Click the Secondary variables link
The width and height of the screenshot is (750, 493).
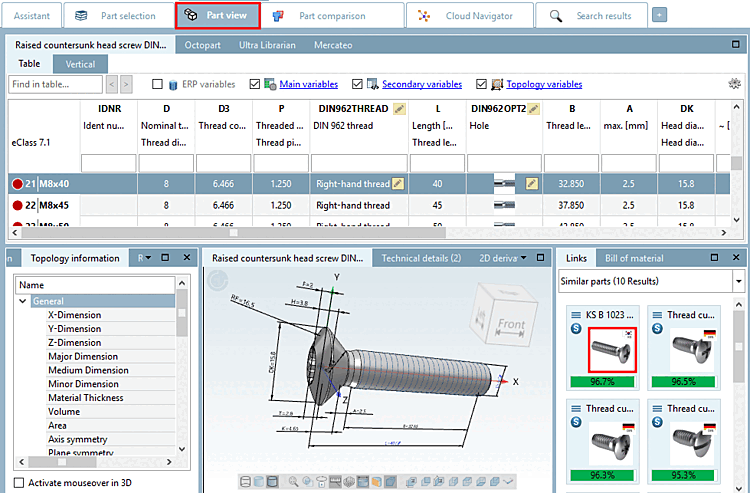pyautogui.click(x=421, y=85)
